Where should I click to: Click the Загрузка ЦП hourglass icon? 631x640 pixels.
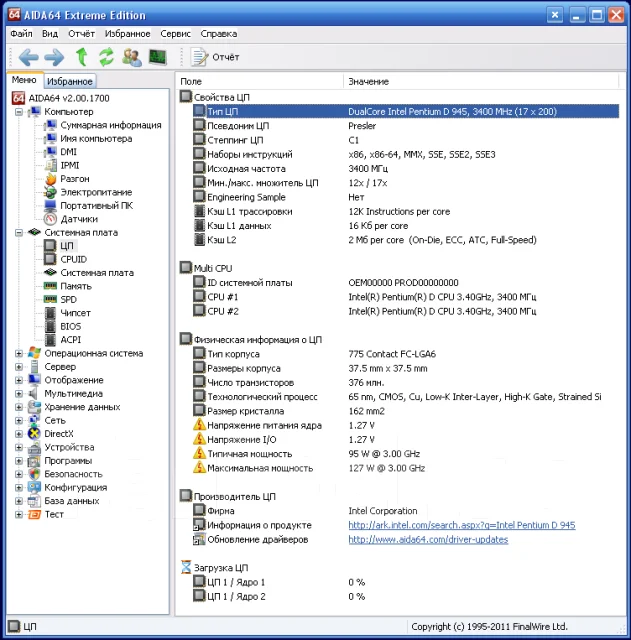pos(186,567)
